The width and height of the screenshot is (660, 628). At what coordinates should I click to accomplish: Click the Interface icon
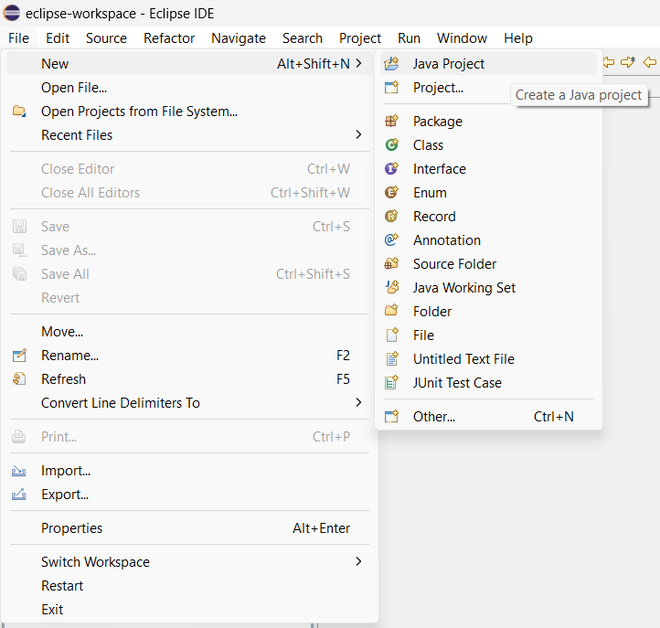392,169
